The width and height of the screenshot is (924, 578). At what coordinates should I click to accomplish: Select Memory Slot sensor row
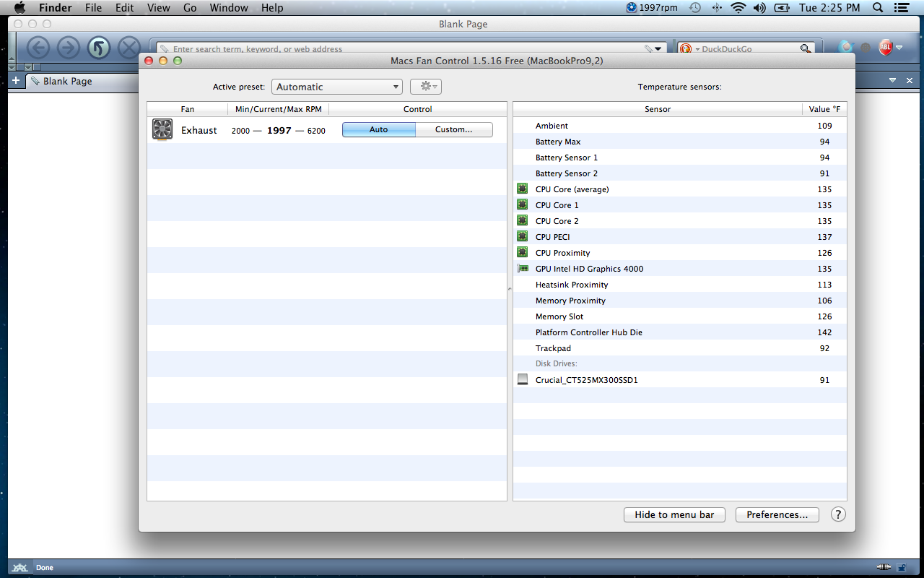[680, 316]
